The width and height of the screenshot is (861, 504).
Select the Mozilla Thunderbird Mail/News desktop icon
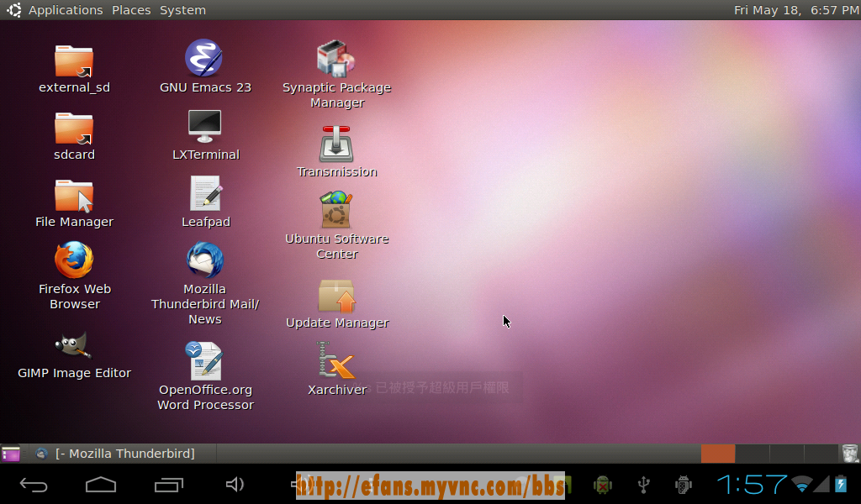point(205,260)
